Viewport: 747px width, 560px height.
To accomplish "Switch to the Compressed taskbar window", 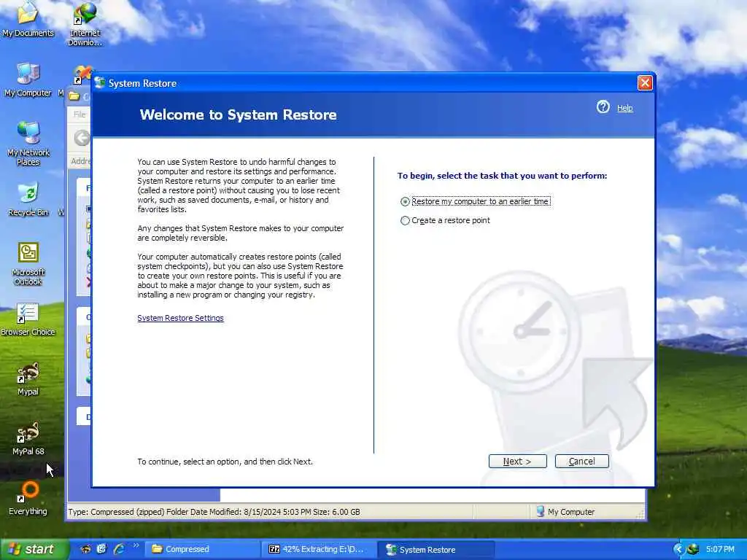I will pos(201,549).
